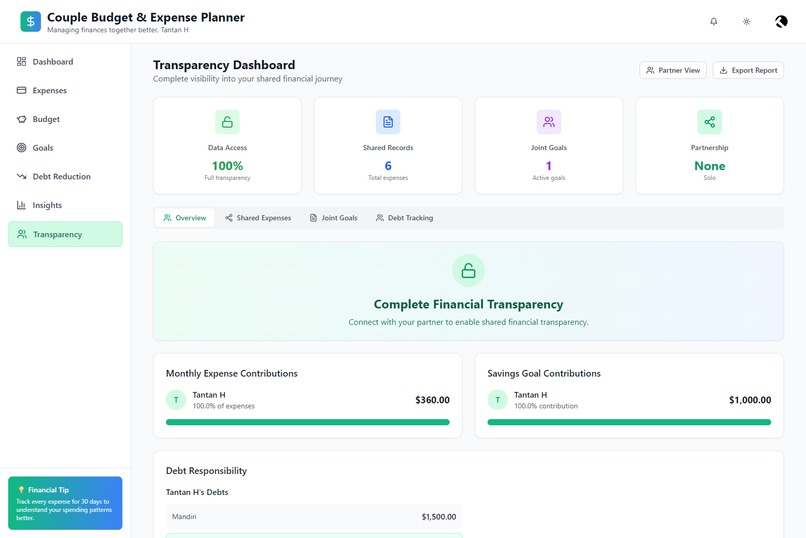Click the 100% Data Access value
This screenshot has width=806, height=538.
(227, 166)
